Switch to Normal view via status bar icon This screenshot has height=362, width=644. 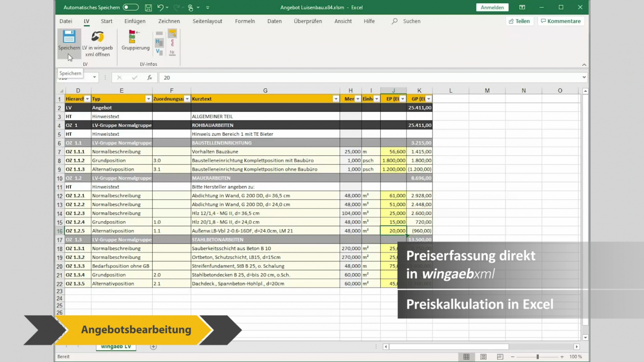click(x=467, y=357)
